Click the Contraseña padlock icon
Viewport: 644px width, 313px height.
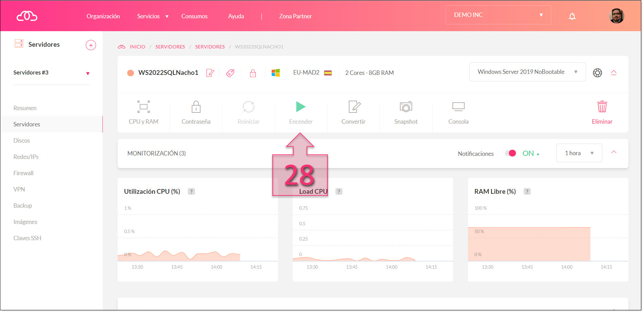[x=196, y=107]
